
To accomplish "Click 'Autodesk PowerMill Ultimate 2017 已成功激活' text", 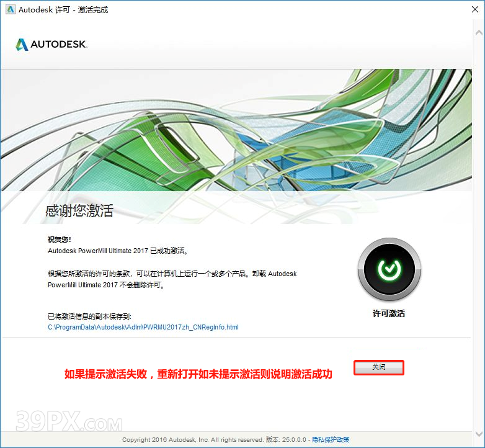I will click(118, 251).
